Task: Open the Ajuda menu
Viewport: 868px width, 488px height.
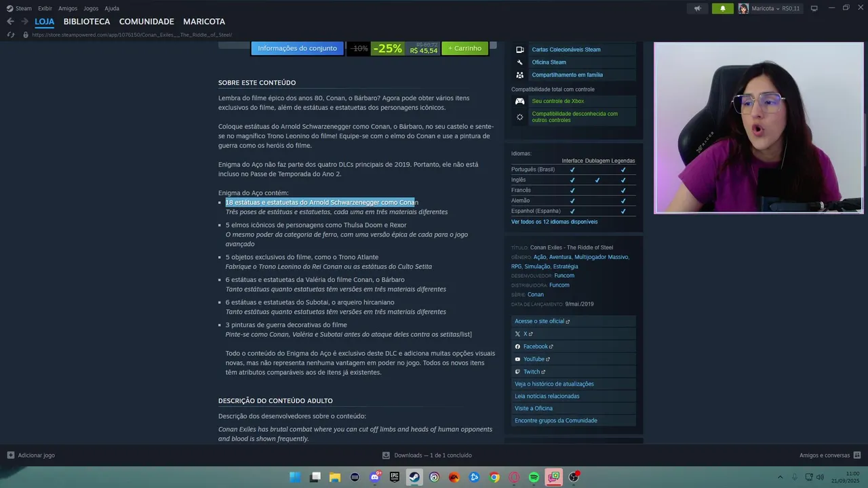Action: pos(112,8)
